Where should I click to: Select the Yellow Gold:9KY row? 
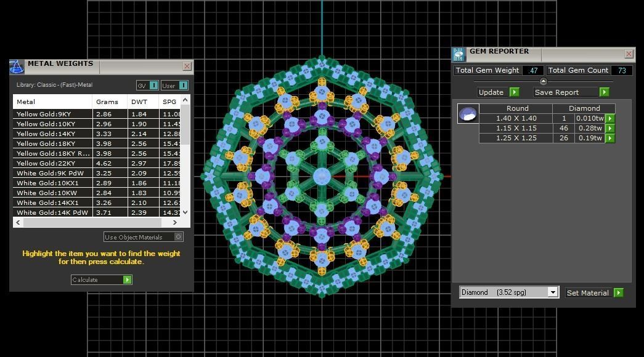(97, 114)
